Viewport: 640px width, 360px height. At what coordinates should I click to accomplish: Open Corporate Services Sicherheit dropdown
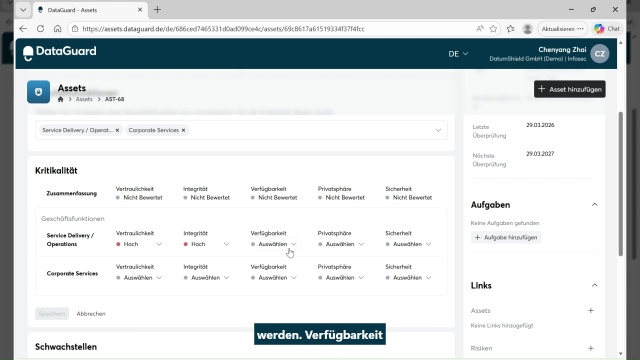(x=409, y=278)
